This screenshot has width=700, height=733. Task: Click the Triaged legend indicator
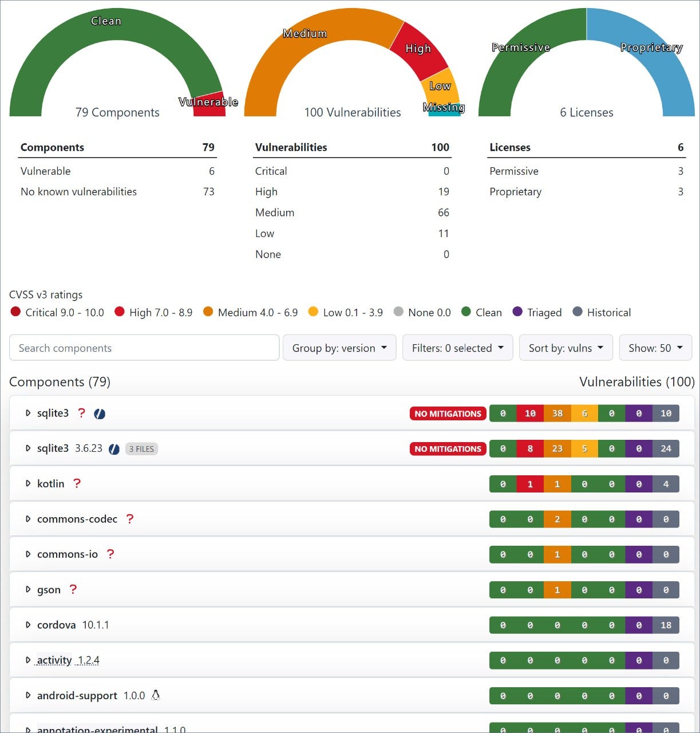click(517, 312)
